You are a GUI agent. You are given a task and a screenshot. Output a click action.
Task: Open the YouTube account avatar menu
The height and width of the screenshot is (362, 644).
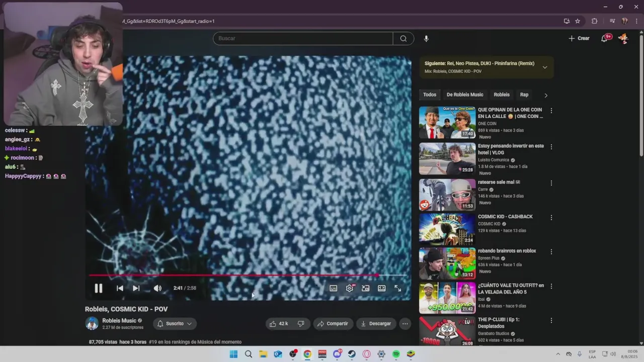[623, 38]
